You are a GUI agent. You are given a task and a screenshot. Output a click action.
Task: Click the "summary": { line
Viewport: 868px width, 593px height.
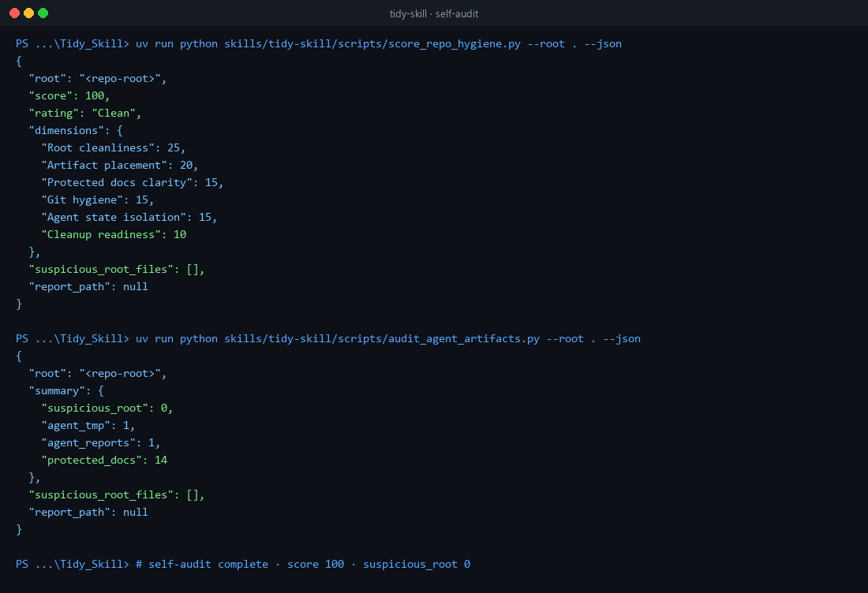point(66,390)
